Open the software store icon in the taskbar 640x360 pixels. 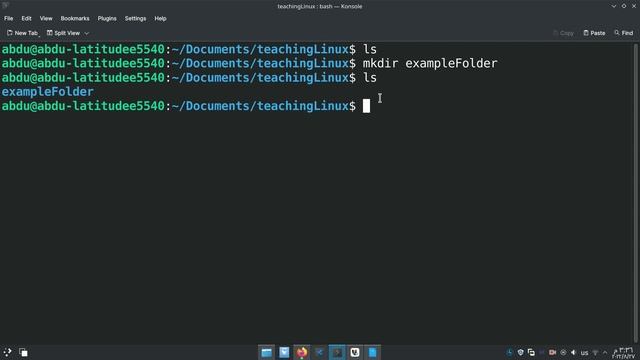coord(284,352)
